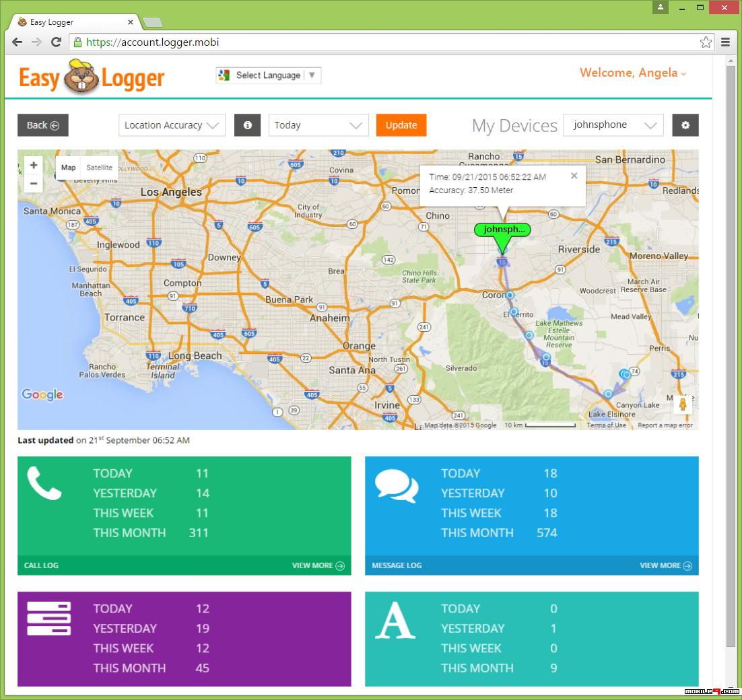The image size is (742, 700).
Task: Open View More in the Message Log panel
Action: click(665, 565)
